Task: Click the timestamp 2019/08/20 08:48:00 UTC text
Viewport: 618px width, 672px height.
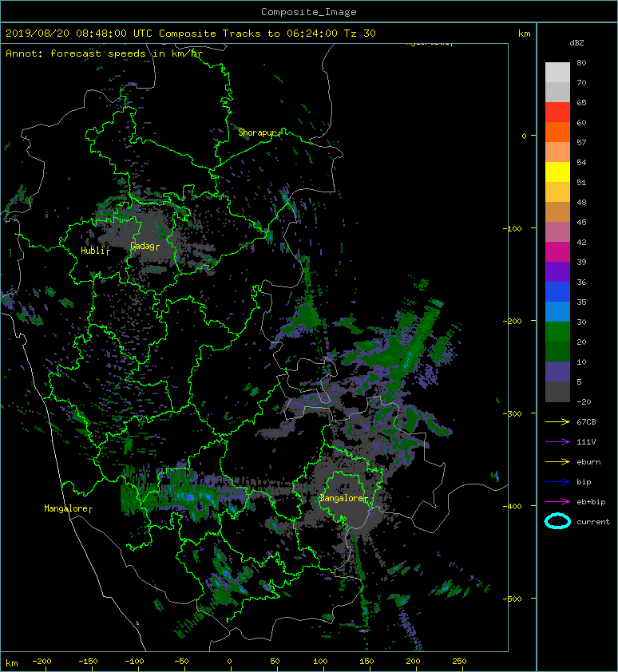Action: pyautogui.click(x=79, y=34)
